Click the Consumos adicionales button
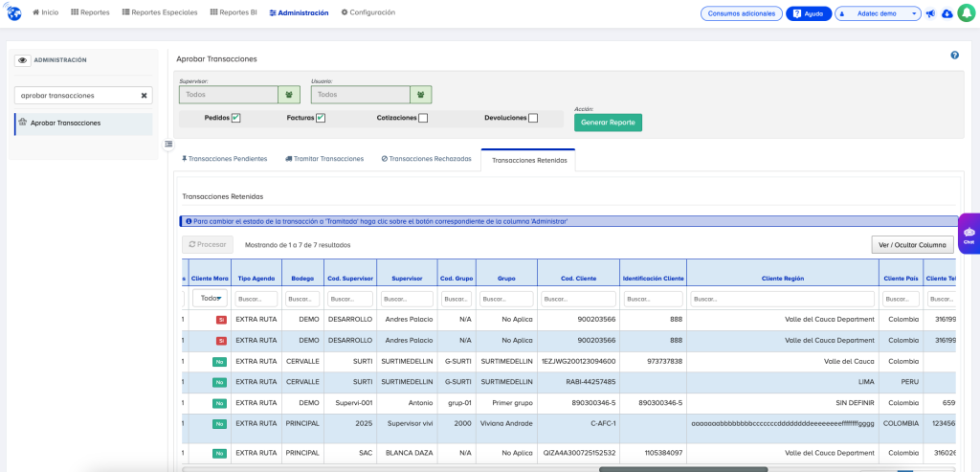The height and width of the screenshot is (472, 980). [742, 13]
